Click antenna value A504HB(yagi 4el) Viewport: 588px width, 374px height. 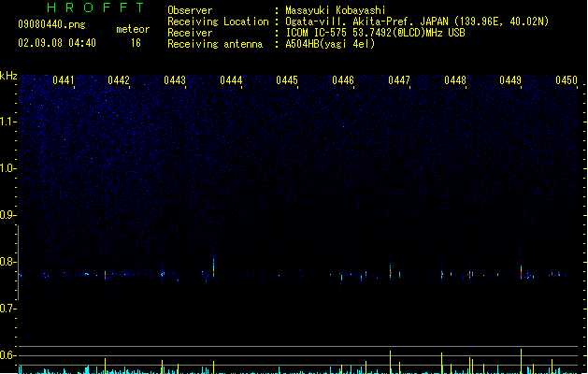click(x=330, y=44)
